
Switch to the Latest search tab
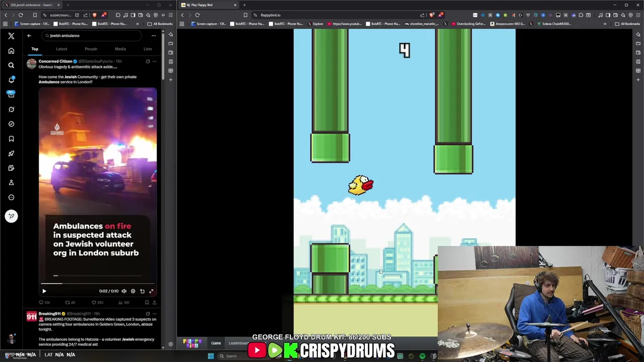point(61,49)
